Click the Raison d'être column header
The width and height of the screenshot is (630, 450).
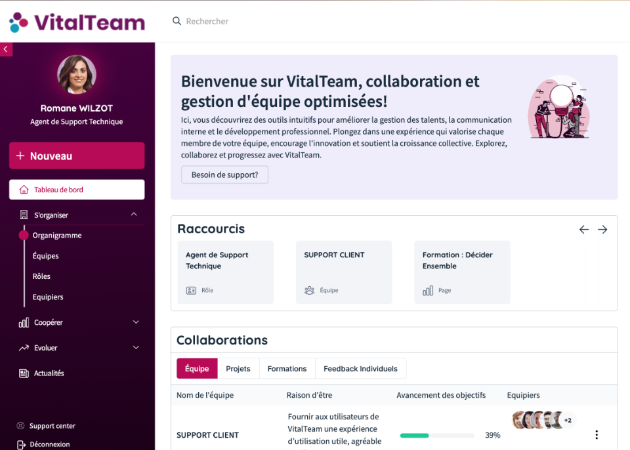click(309, 395)
